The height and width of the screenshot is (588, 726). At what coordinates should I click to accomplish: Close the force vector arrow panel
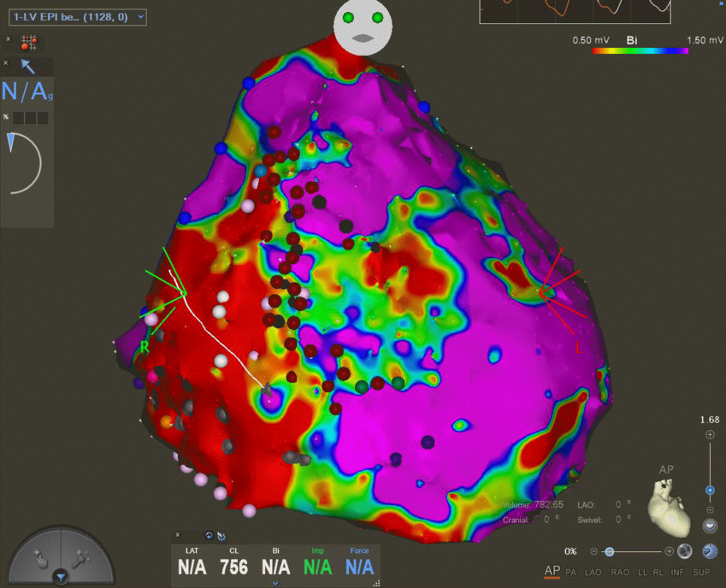pyautogui.click(x=5, y=63)
